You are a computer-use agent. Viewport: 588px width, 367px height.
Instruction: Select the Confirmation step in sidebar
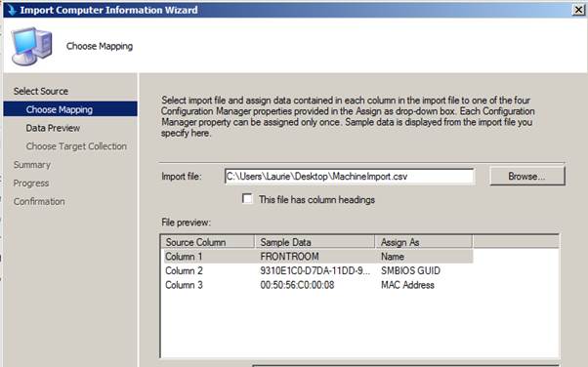coord(39,202)
